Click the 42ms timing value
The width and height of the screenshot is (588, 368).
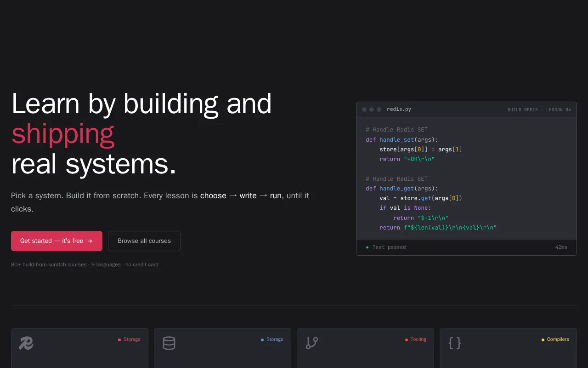561,247
